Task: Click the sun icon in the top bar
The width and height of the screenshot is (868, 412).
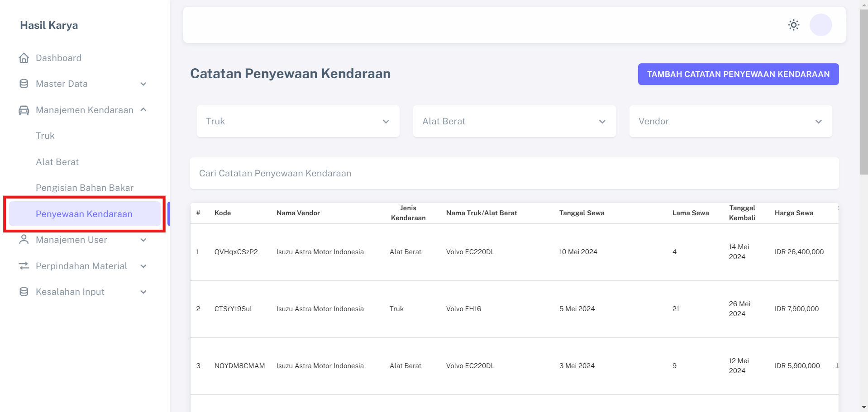Action: coord(793,25)
